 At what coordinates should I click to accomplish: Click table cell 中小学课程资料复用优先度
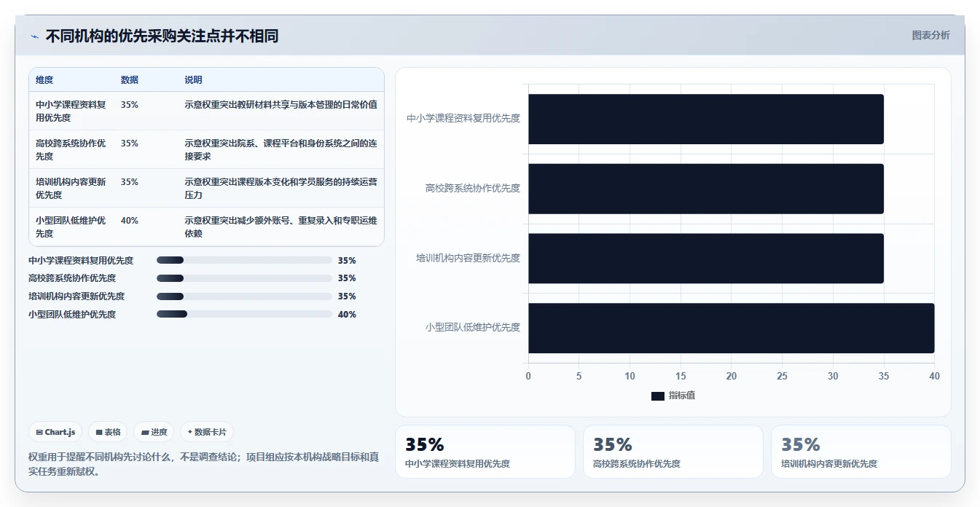point(71,111)
